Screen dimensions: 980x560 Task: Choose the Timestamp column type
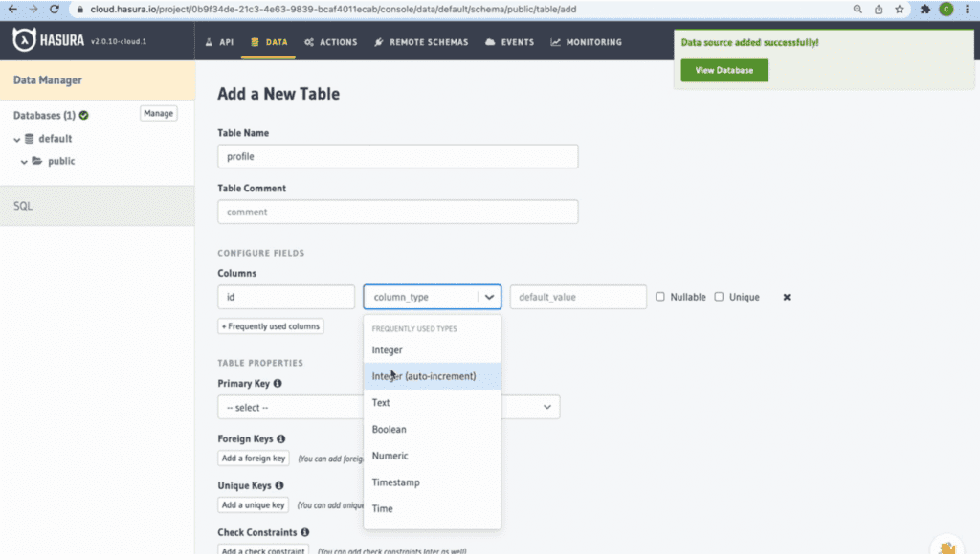pos(432,482)
